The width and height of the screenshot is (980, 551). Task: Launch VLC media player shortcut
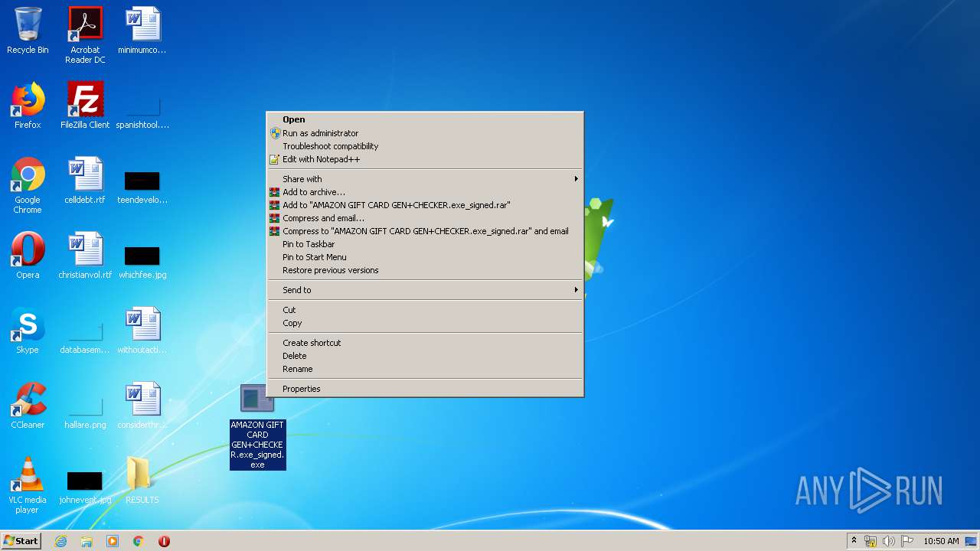28,485
